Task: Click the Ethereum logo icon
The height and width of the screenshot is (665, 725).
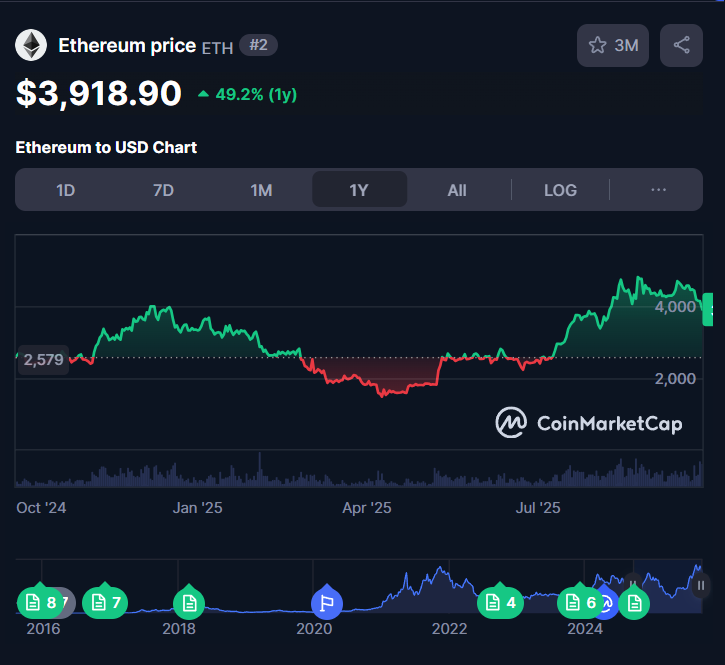Action: [31, 46]
